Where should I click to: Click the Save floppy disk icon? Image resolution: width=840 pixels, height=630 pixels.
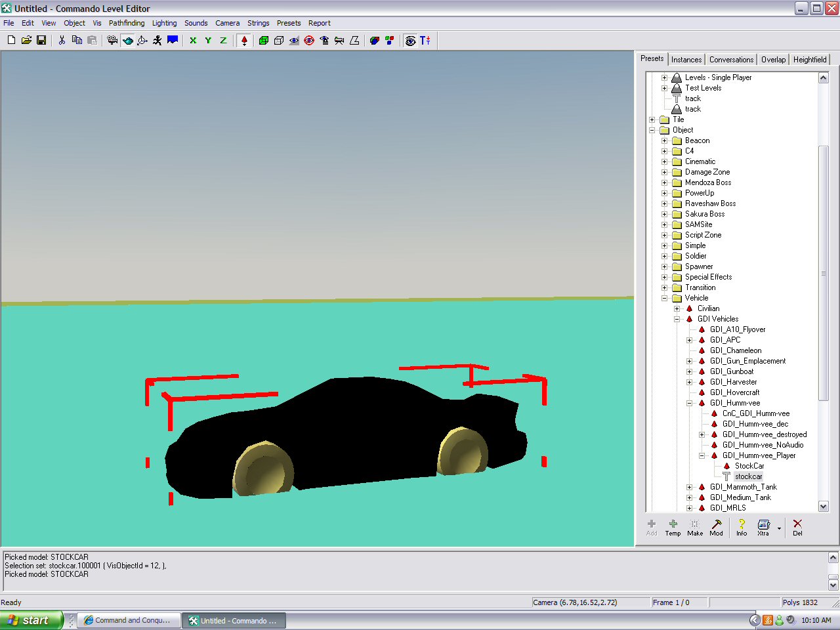pyautogui.click(x=41, y=40)
